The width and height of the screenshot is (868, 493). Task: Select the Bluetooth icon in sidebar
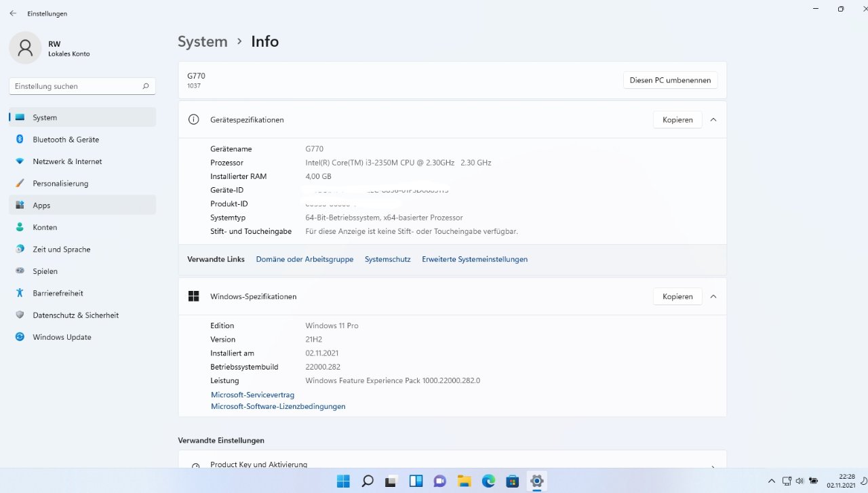(x=20, y=139)
